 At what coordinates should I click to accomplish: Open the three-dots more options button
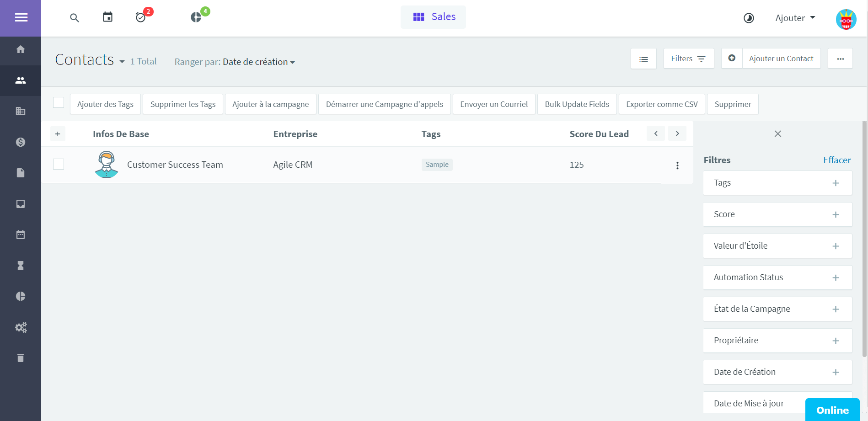click(x=841, y=59)
